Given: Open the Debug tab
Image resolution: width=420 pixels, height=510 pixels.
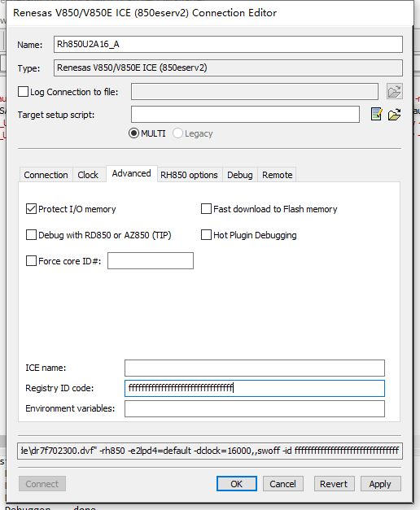Looking at the screenshot, I should point(240,175).
